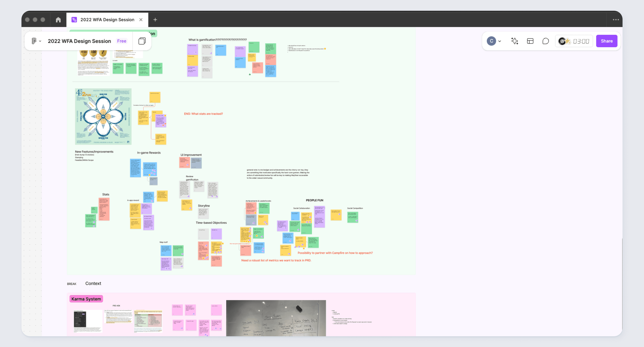Expand the main menu chevron next to the Figma logo
644x347 pixels.
click(40, 41)
